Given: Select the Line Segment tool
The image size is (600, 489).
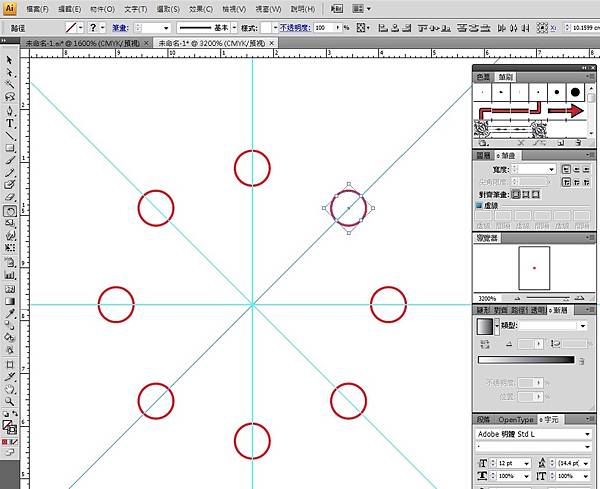Looking at the screenshot, I should pos(10,136).
